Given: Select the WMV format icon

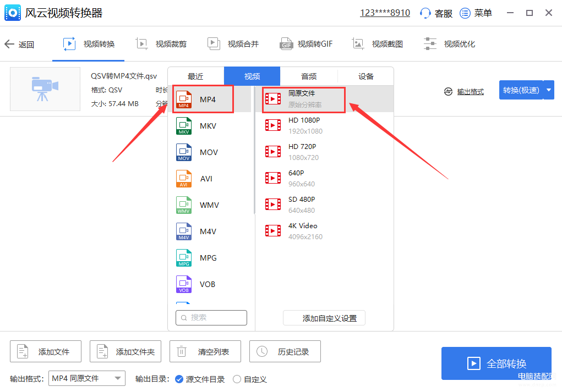Looking at the screenshot, I should tap(183, 205).
